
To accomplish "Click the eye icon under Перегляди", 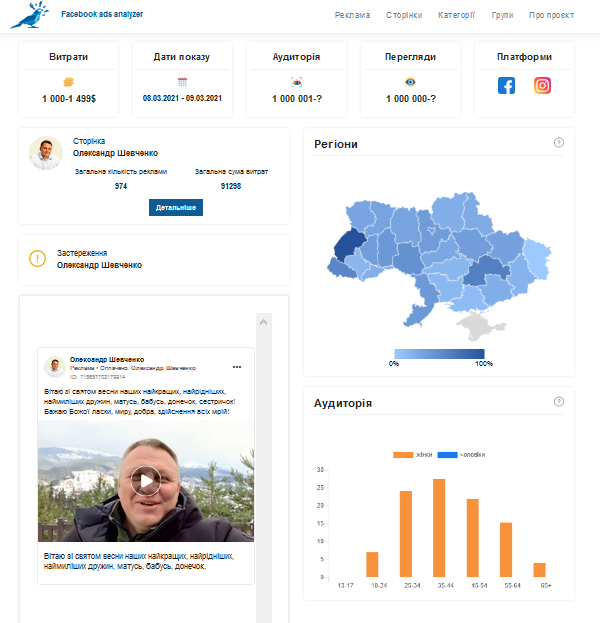I will pos(410,82).
